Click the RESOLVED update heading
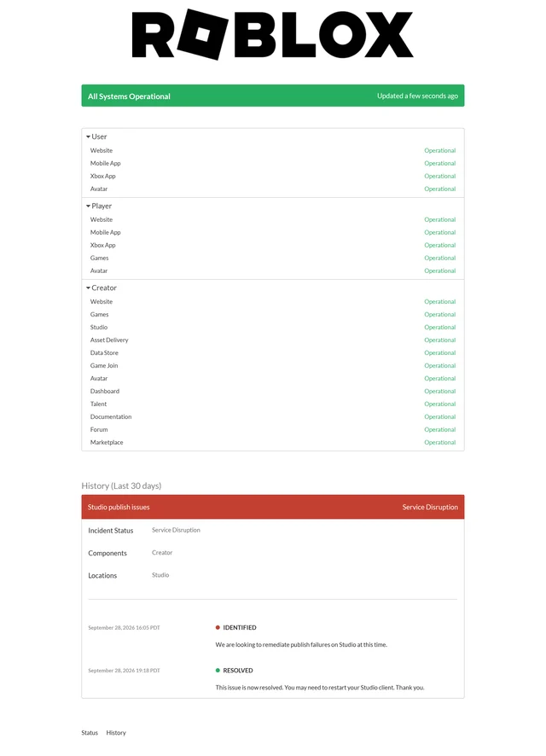The width and height of the screenshot is (546, 756). 237,671
